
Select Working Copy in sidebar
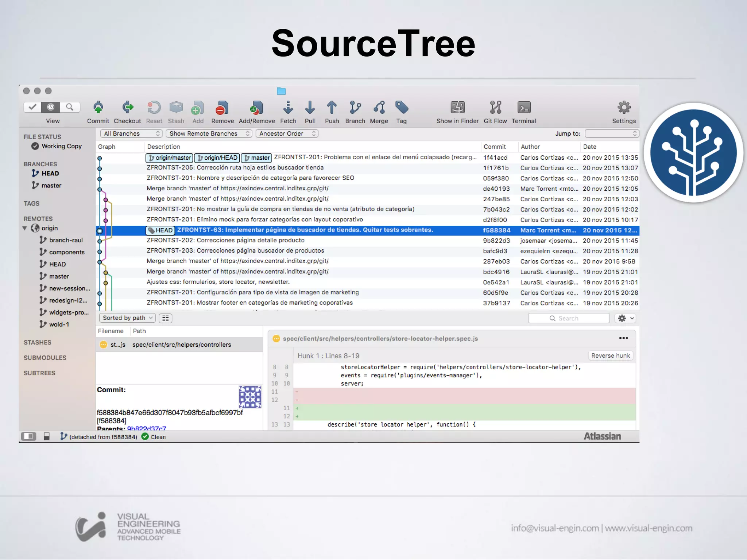tap(61, 146)
